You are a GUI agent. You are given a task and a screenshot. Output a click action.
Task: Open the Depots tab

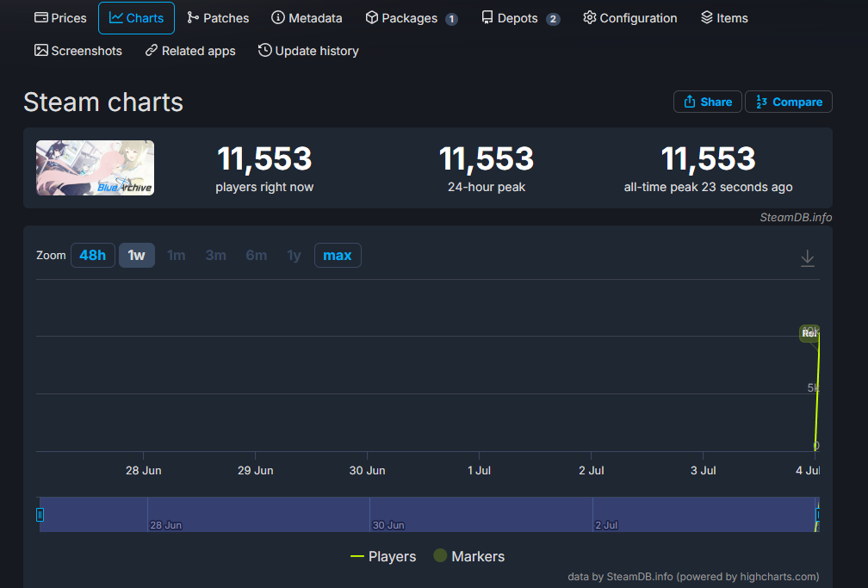coord(520,18)
